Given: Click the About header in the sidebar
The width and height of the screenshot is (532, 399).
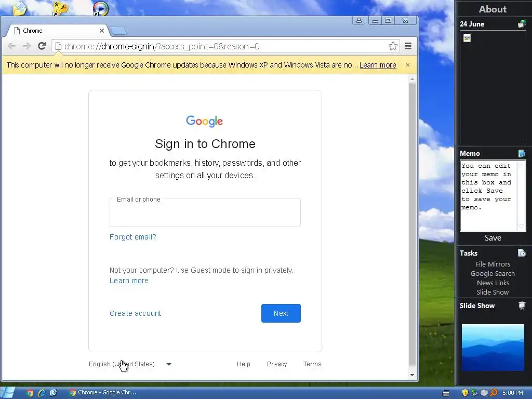Looking at the screenshot, I should click(493, 9).
